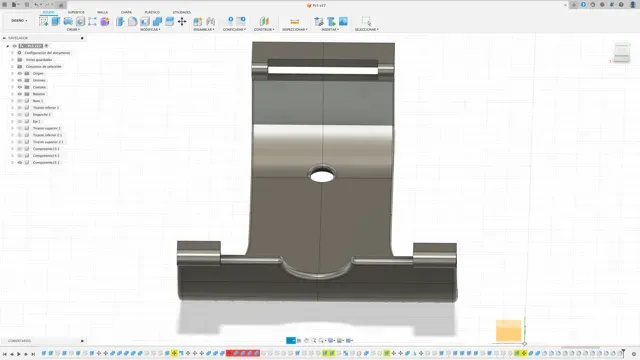Select the Offset Plane icon in Construir

point(264,21)
